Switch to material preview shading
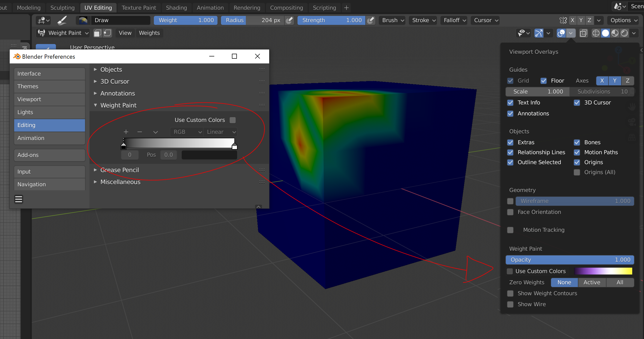644x339 pixels. click(x=615, y=33)
